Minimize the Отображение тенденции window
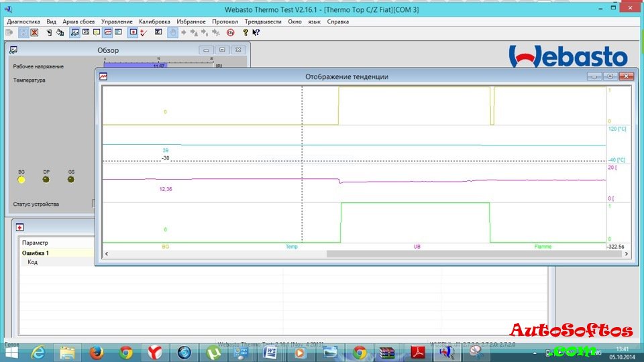 (x=594, y=76)
